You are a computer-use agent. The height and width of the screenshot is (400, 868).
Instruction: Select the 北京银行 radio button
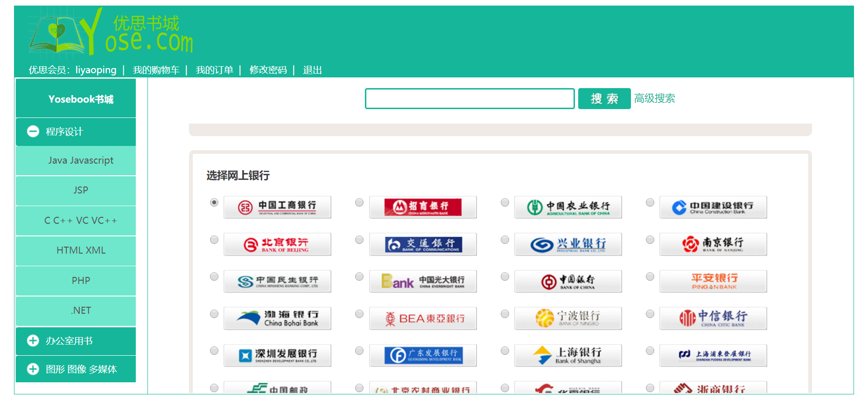tap(214, 240)
